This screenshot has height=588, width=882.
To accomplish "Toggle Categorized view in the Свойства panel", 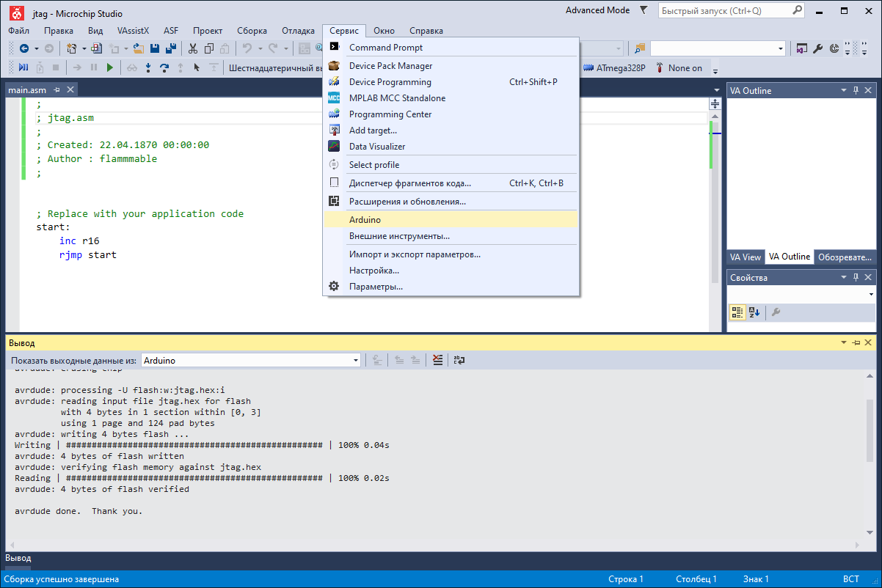I will 737,312.
